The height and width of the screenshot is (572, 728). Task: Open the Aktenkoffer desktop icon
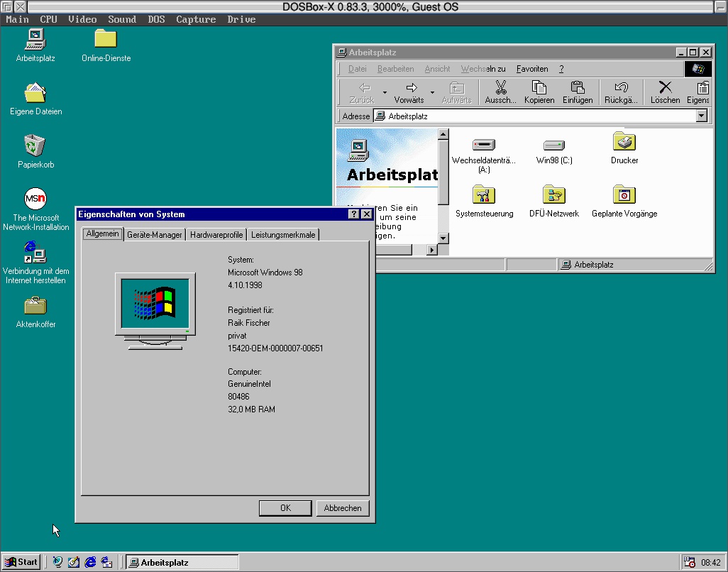(35, 306)
